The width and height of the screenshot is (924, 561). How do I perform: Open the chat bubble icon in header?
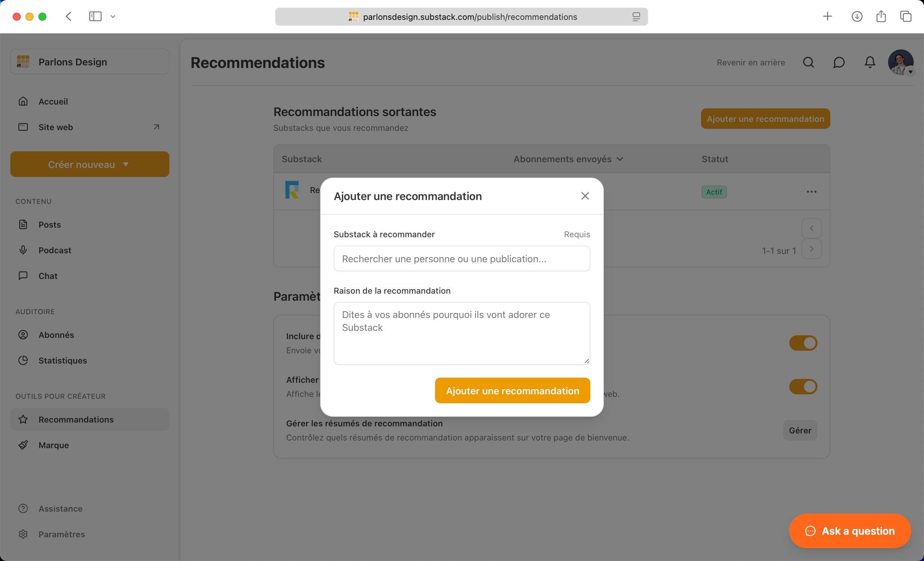(x=839, y=62)
